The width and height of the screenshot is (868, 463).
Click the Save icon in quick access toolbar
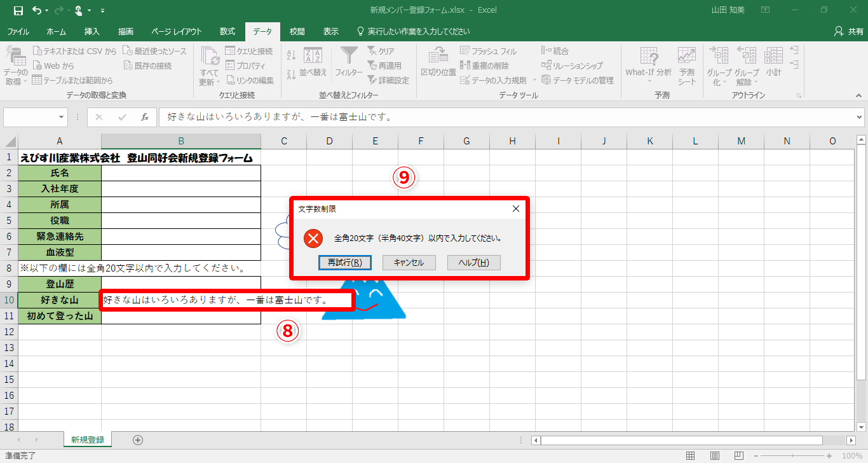tap(18, 10)
